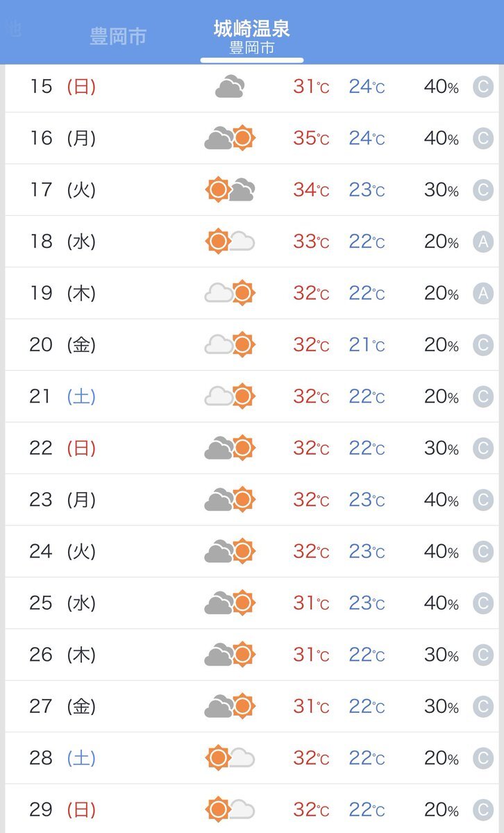
Task: Tap the reliability C badge on day 15
Action: pyautogui.click(x=482, y=87)
